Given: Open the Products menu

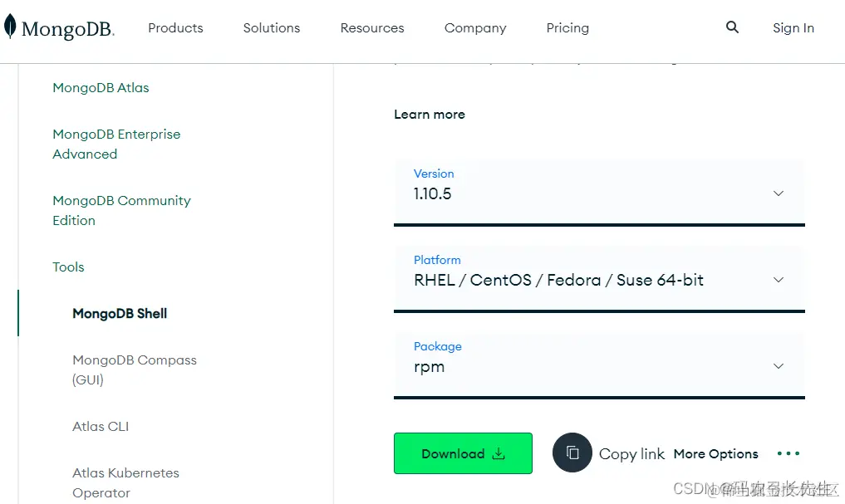Looking at the screenshot, I should pos(175,27).
